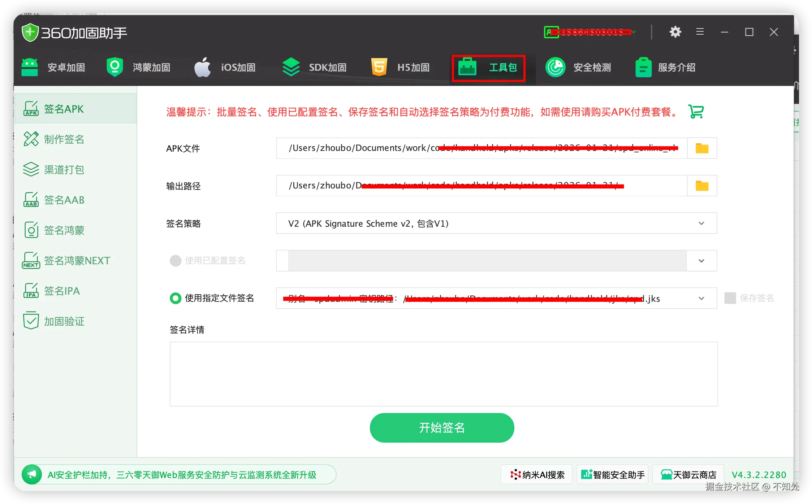Select 签名鸿蒙 in the sidebar

75,230
